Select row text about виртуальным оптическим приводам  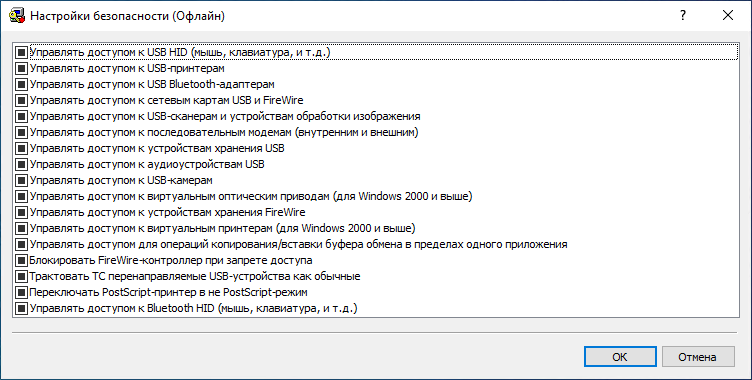pos(251,196)
